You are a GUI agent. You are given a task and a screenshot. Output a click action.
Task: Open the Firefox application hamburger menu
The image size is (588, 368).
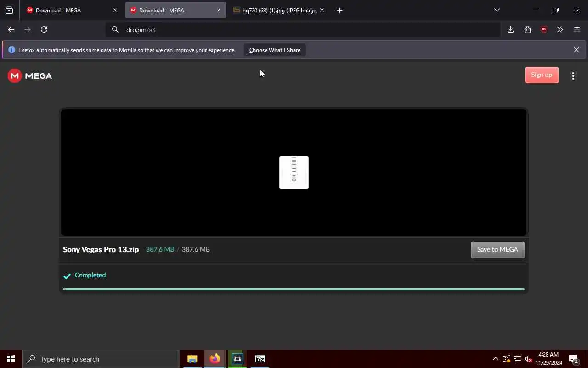coord(577,29)
